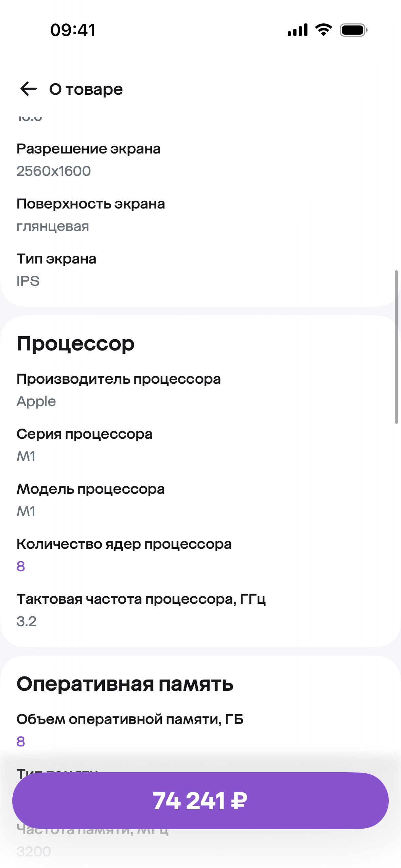Screen dimensions: 401x868
Task: Tap the Разрешение экрана label
Action: pyautogui.click(x=88, y=149)
